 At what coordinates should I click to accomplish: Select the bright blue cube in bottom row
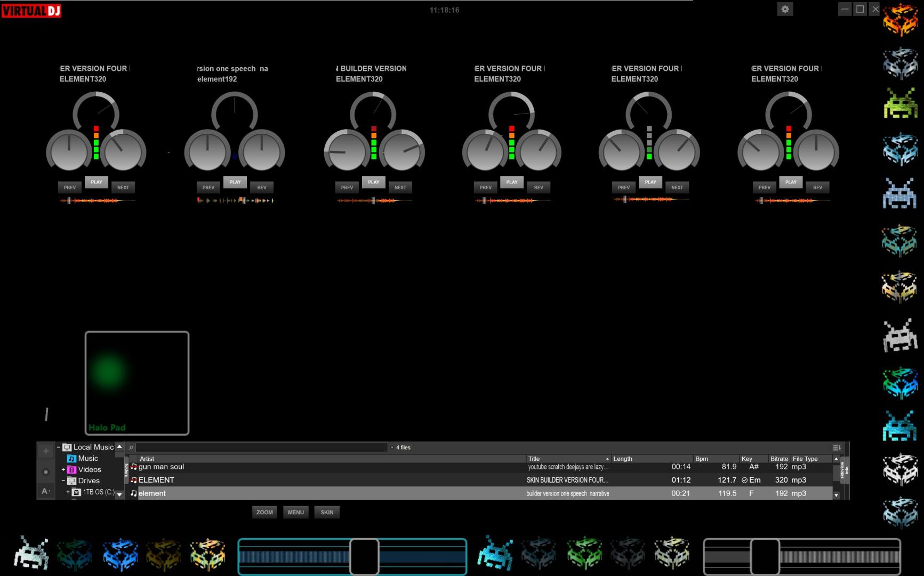[x=120, y=554]
